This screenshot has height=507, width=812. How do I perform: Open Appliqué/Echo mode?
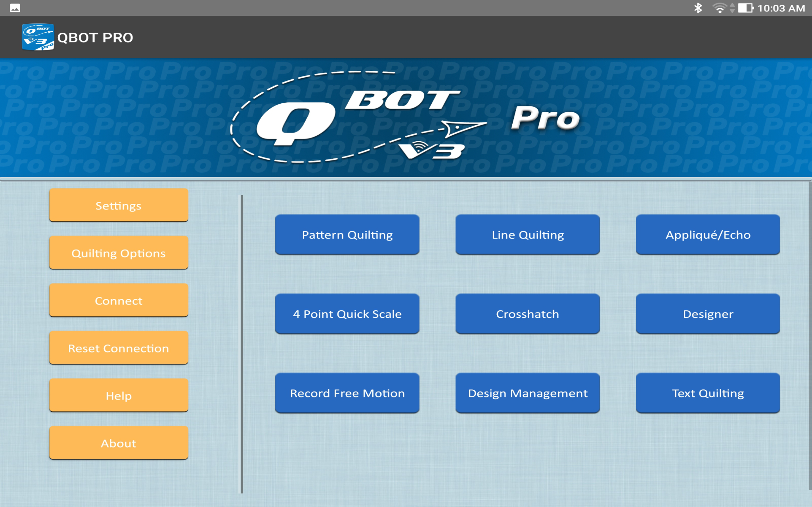point(708,234)
